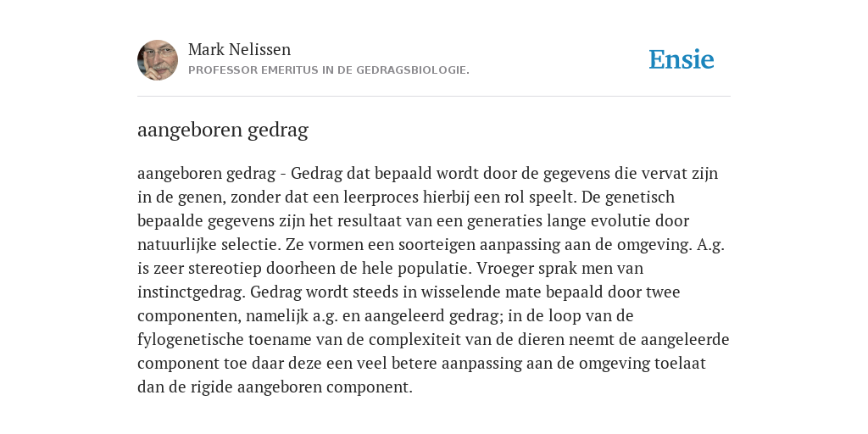
Task: Click the word 'instinctgedrag' in the paragraph
Action: click(x=191, y=292)
